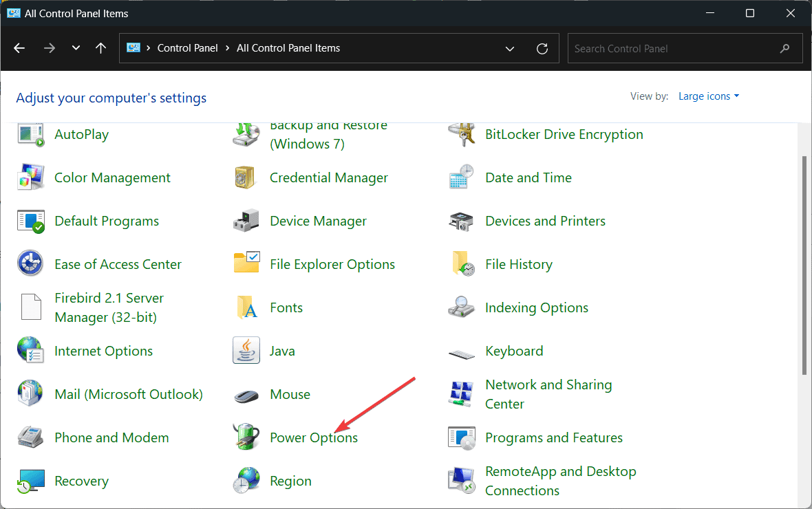Open the File History icon
Image resolution: width=812 pixels, height=509 pixels.
pos(464,263)
